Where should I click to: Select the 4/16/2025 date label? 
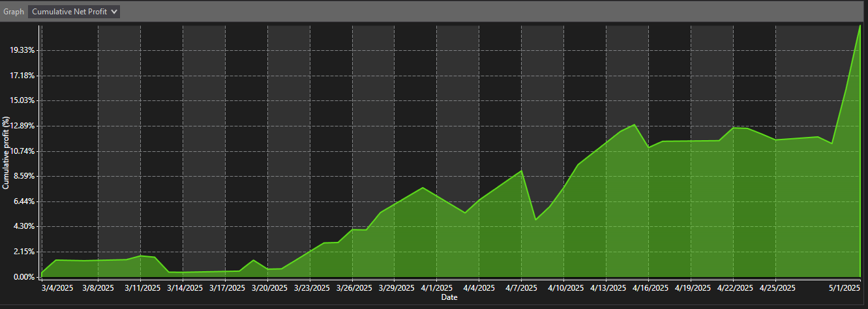point(648,287)
